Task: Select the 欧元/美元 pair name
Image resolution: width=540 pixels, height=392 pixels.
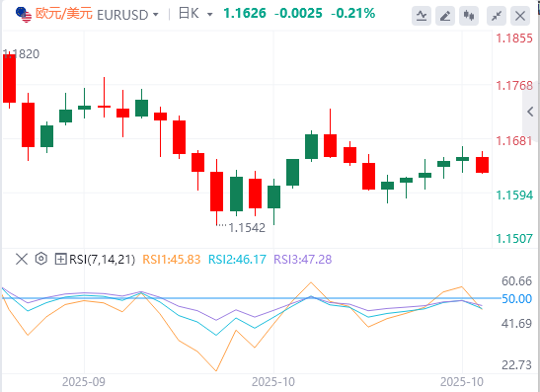Action: (64, 14)
